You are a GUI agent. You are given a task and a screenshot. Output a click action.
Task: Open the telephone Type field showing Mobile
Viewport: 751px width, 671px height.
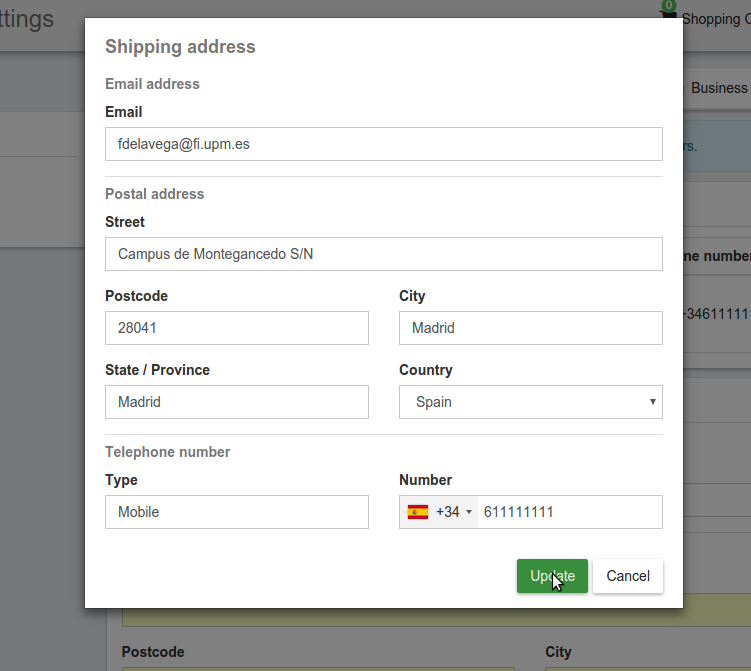[x=237, y=512]
